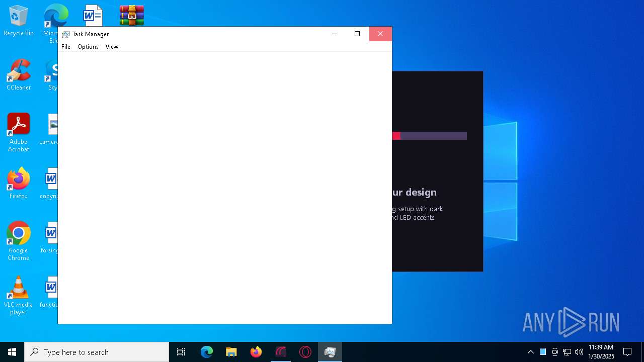This screenshot has width=644, height=362.
Task: Open the Windows Start menu
Action: [12, 352]
